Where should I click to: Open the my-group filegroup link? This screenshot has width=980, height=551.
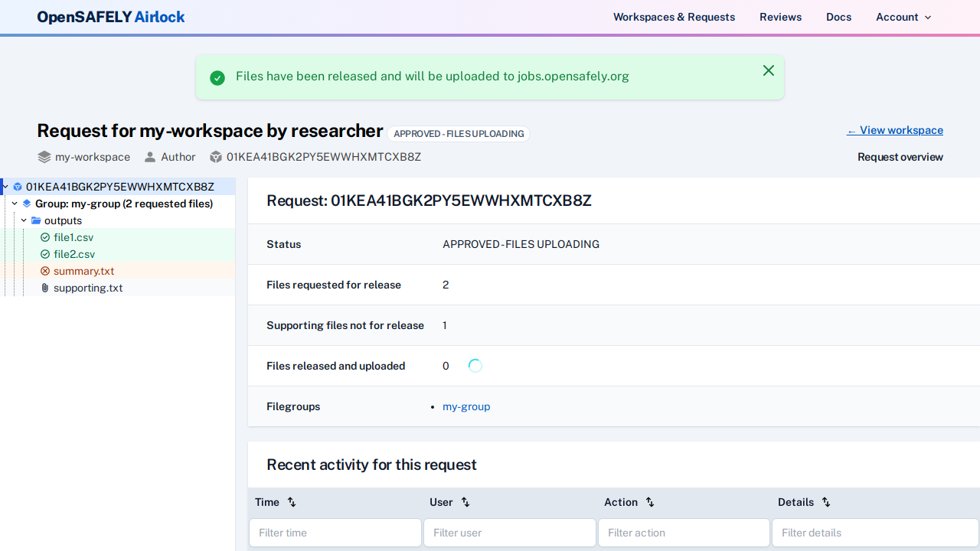coord(466,406)
